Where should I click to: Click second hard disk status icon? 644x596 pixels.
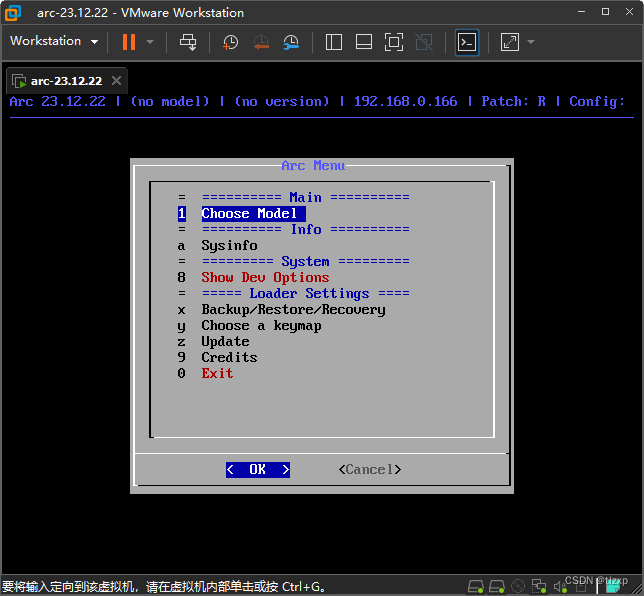pyautogui.click(x=497, y=586)
